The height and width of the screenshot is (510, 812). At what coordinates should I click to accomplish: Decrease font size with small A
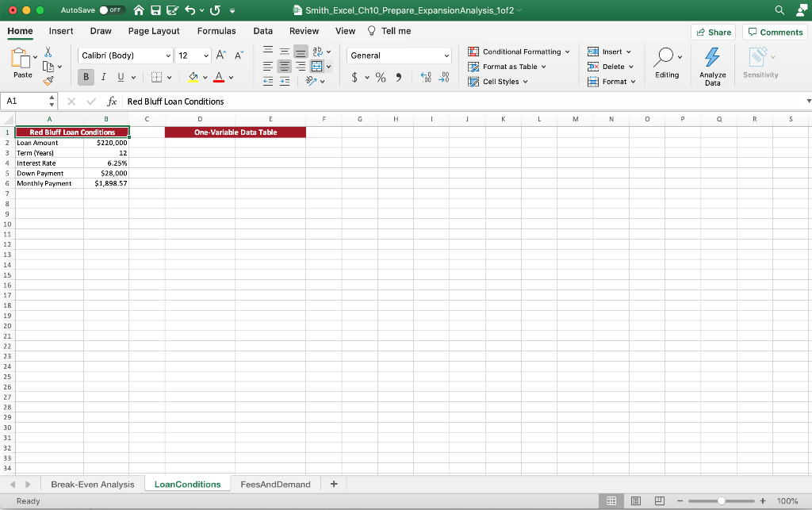239,56
